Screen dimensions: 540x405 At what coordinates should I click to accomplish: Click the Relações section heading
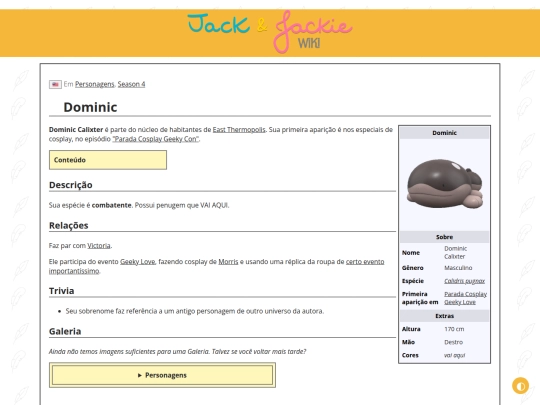pos(69,226)
